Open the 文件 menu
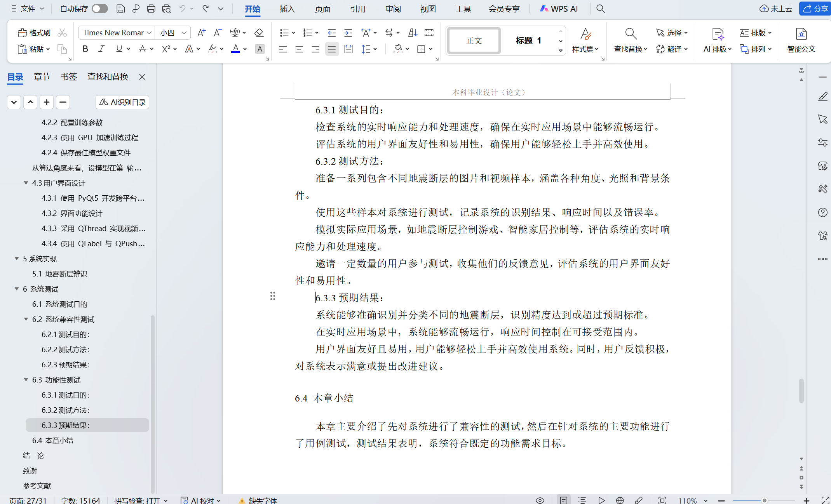 tap(27, 9)
